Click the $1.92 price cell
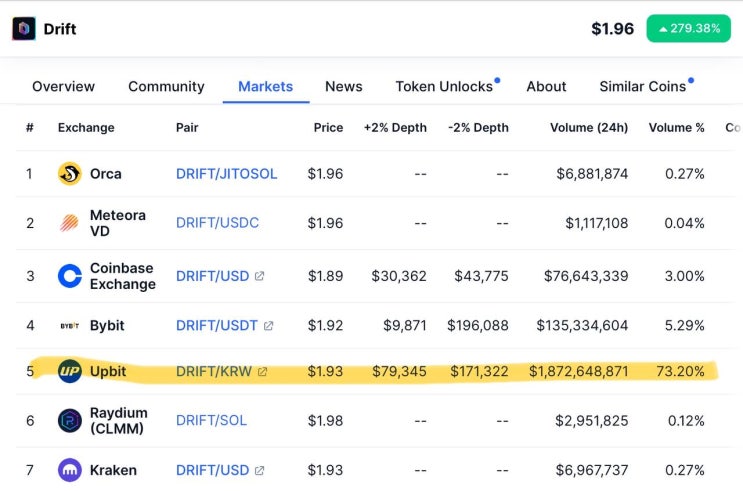743x491 pixels. tap(326, 326)
